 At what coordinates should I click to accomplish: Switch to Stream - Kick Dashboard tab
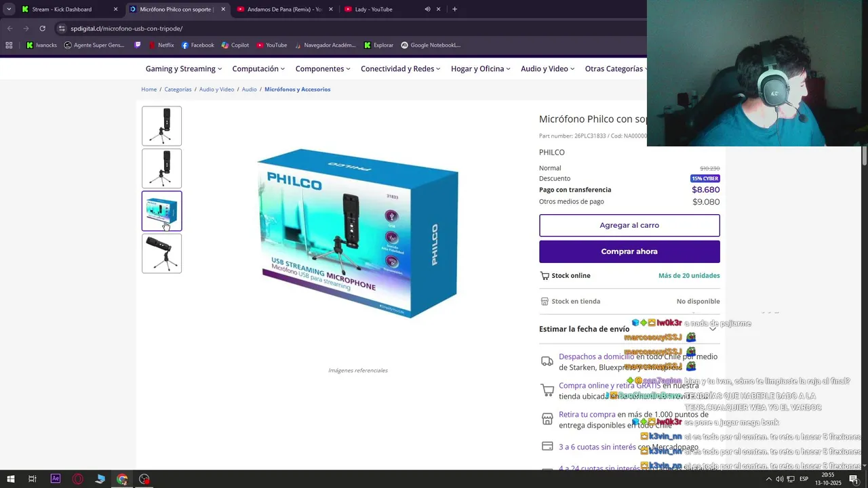(69, 9)
